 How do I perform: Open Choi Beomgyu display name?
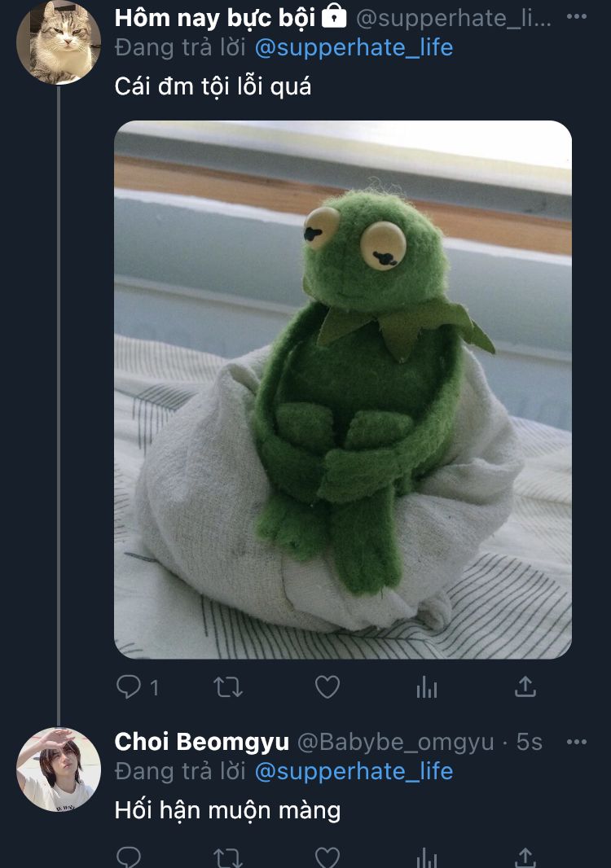tap(201, 742)
